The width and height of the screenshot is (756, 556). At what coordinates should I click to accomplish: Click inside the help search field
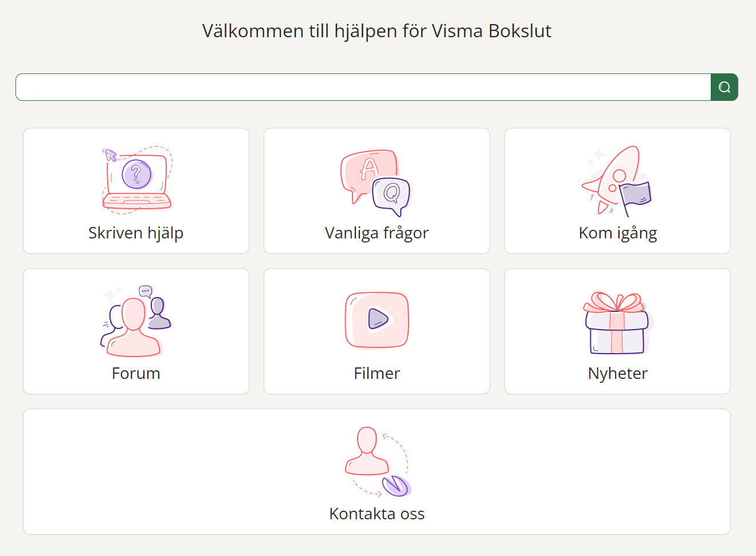coord(363,87)
